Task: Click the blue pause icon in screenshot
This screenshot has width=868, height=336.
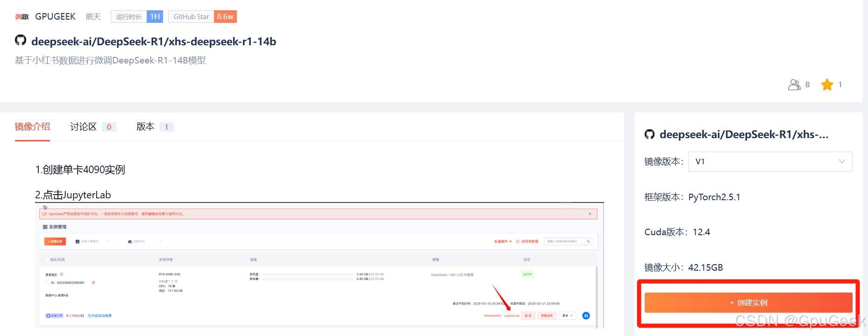Action: (x=586, y=315)
